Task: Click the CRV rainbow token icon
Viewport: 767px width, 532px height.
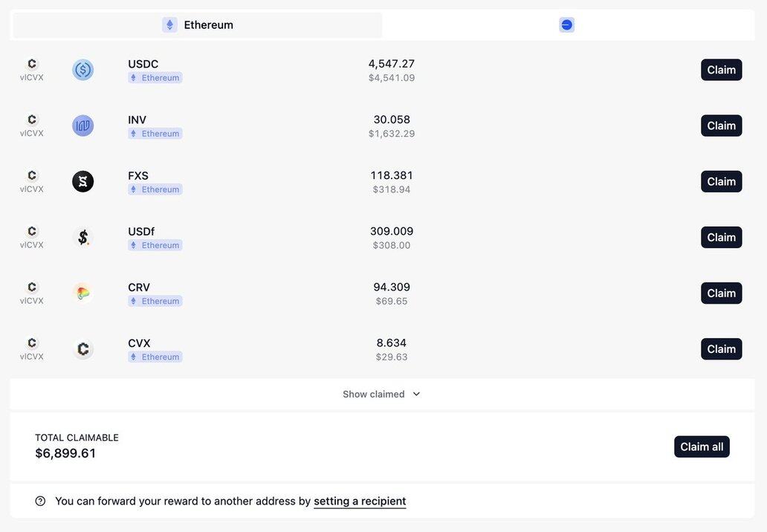Action: coord(83,293)
